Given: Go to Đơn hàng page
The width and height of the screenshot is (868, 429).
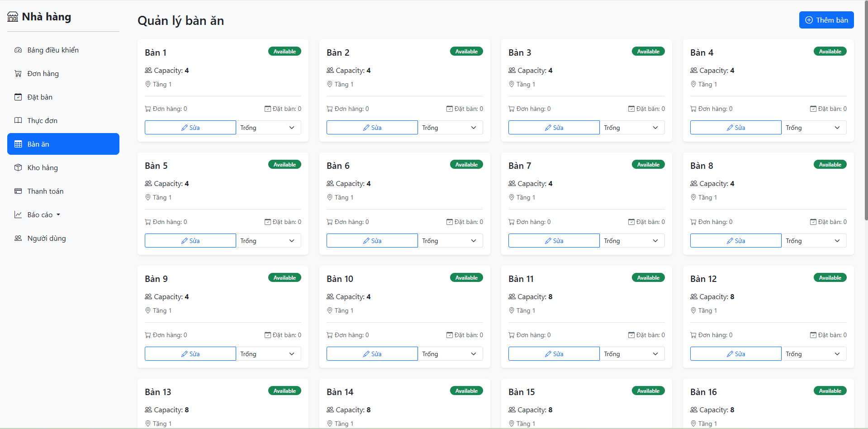Looking at the screenshot, I should [63, 73].
